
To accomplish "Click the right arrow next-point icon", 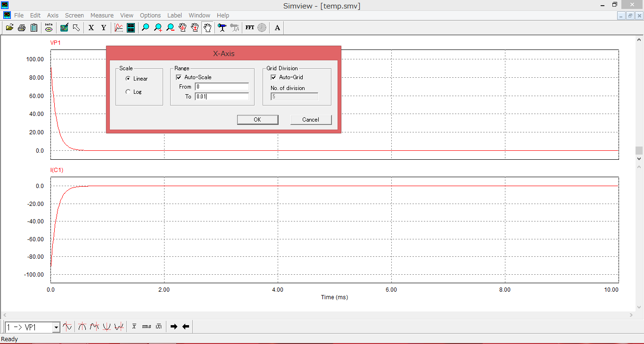I will tap(174, 327).
